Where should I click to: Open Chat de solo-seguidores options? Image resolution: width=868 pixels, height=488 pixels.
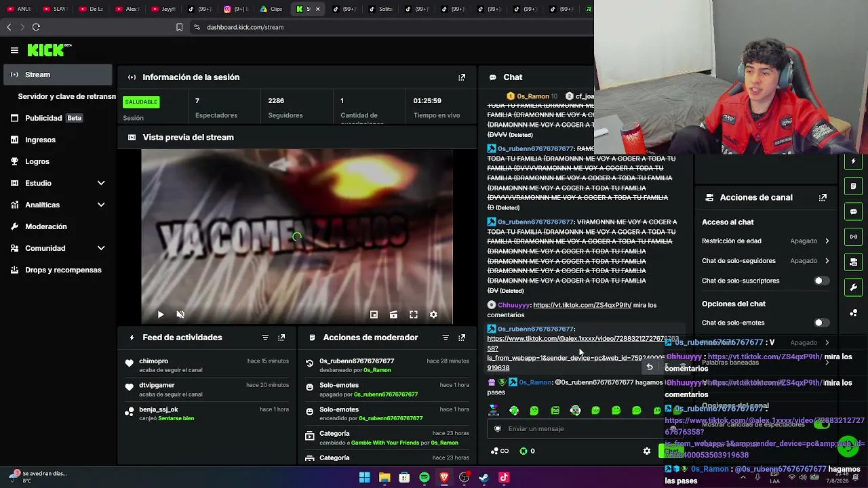pos(766,261)
